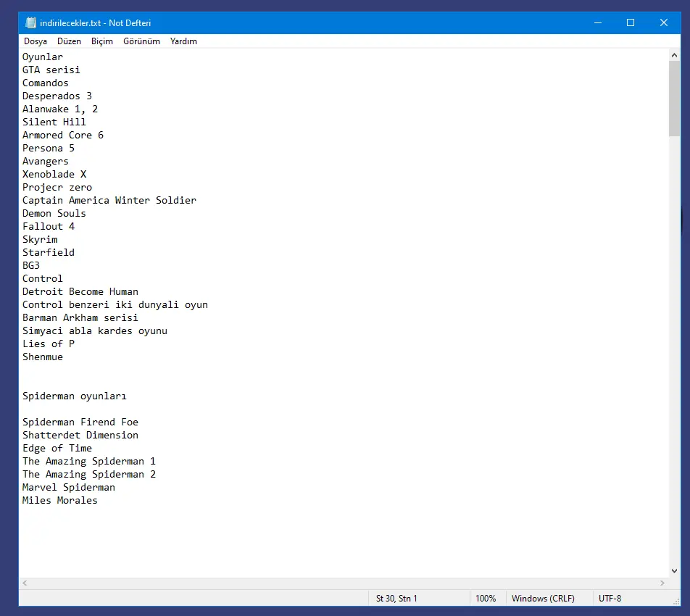Click the 'Shenmue' line

click(43, 357)
